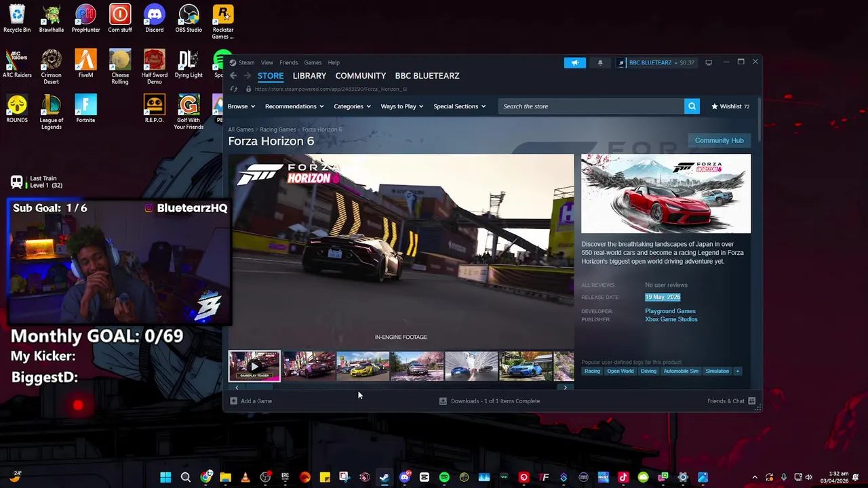Image resolution: width=868 pixels, height=488 pixels.
Task: Click the Simulation tag
Action: tap(717, 371)
